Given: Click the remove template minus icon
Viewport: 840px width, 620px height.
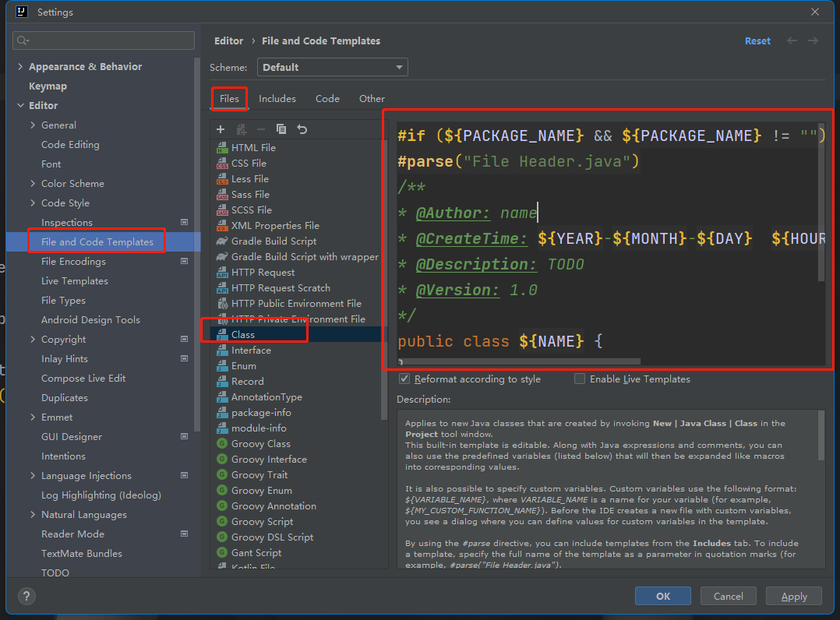Looking at the screenshot, I should pos(261,129).
